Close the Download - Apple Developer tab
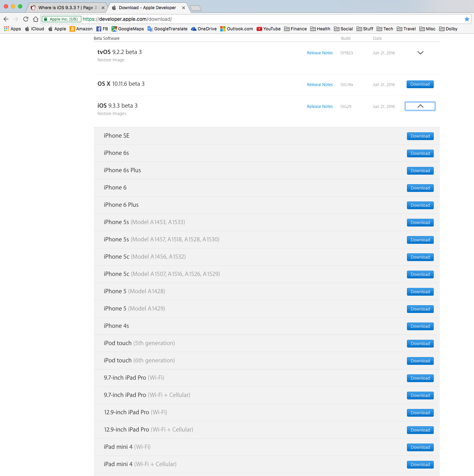 point(184,8)
